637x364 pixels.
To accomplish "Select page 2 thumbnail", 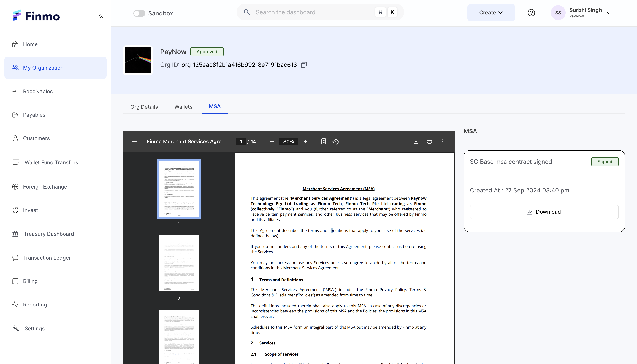I will tap(179, 263).
